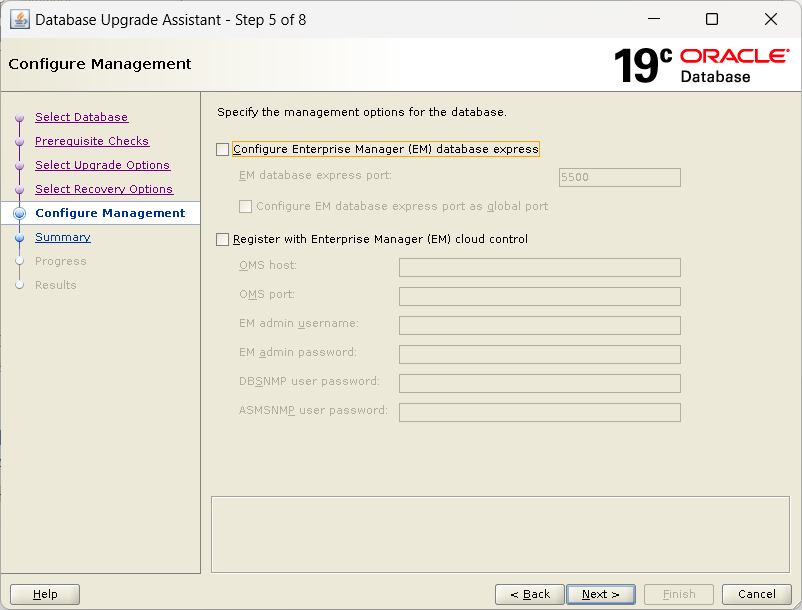Tick Configure EM database express port as global port
This screenshot has height=610, width=802.
[246, 207]
